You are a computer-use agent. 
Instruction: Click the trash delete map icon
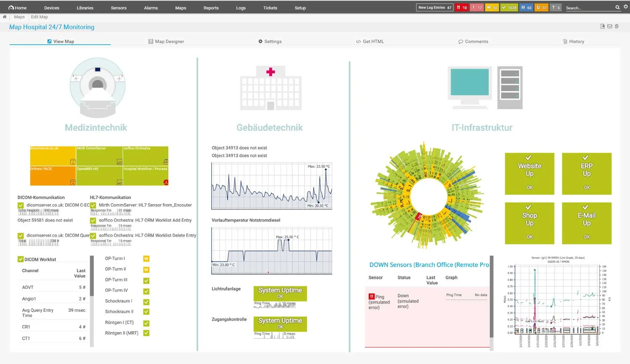coord(617,26)
